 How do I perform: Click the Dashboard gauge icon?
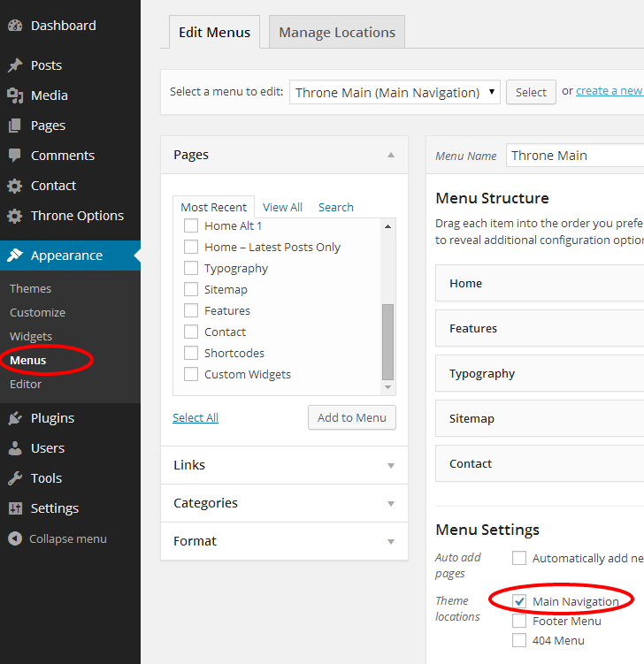[x=15, y=26]
